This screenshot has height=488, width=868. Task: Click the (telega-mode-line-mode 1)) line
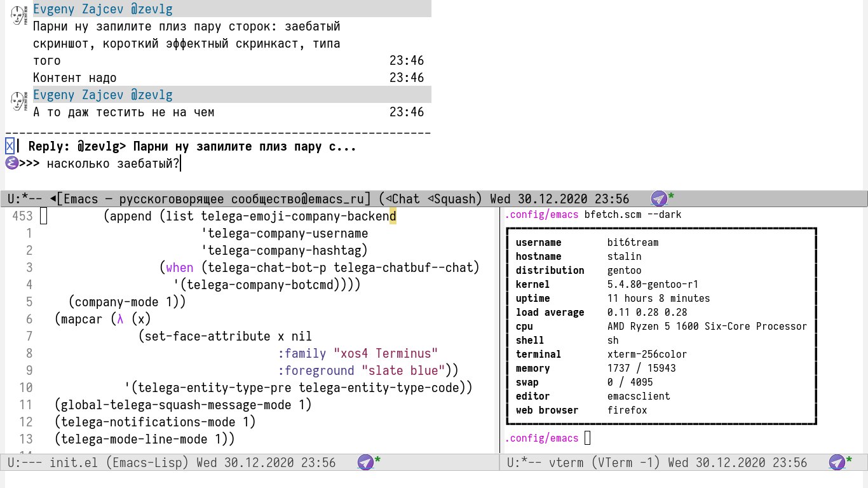click(145, 439)
